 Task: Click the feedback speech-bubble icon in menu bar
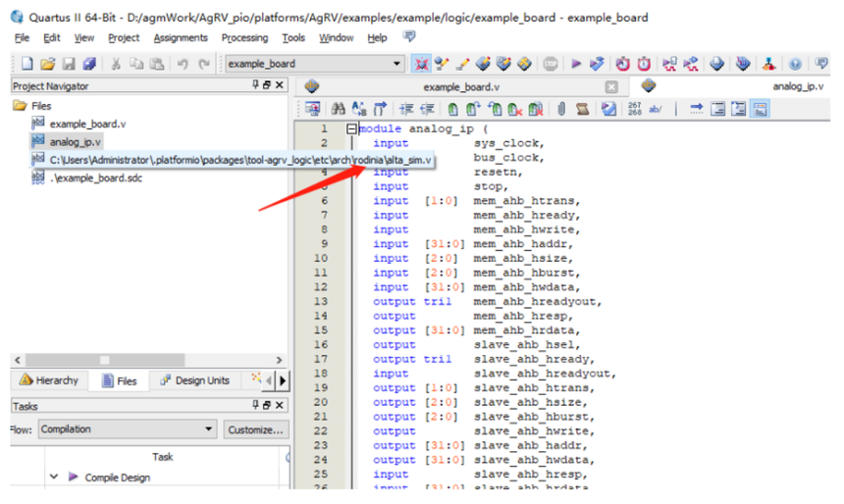click(x=409, y=36)
